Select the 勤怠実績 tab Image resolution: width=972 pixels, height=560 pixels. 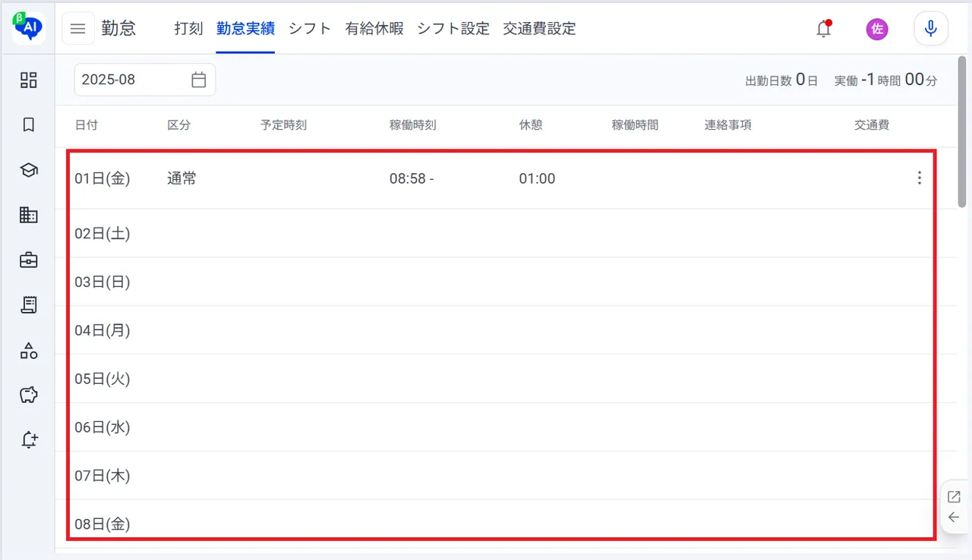click(x=245, y=29)
